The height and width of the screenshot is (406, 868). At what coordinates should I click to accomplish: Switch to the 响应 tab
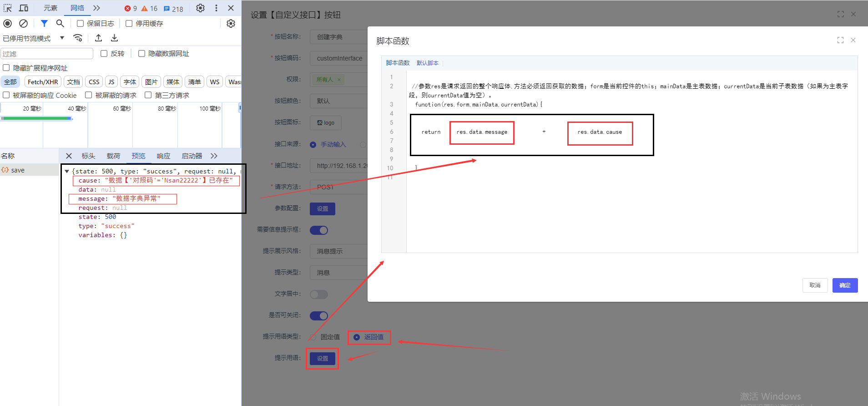coord(163,156)
